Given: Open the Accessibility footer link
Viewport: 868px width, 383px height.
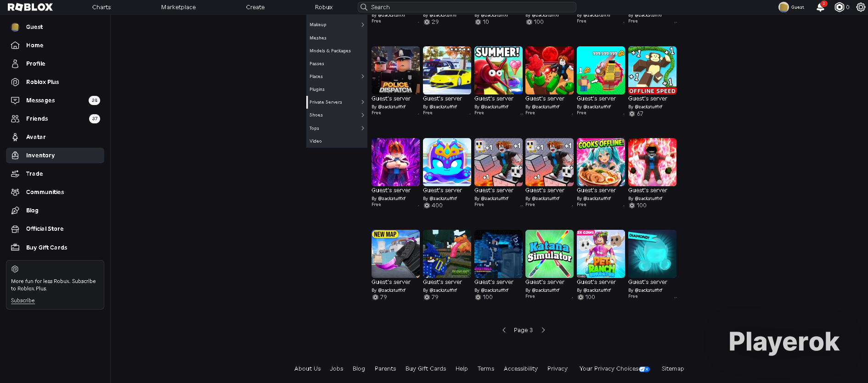Looking at the screenshot, I should click(x=521, y=369).
